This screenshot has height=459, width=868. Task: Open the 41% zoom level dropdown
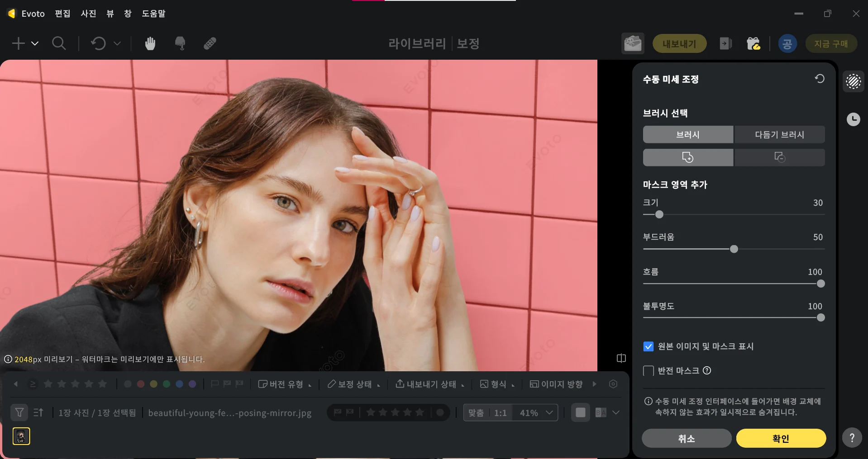click(536, 413)
